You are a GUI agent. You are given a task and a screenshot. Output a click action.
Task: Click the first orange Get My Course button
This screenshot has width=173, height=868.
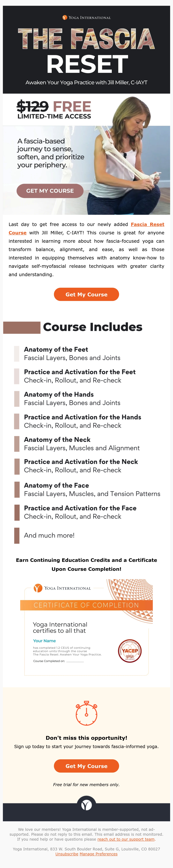click(x=86, y=294)
